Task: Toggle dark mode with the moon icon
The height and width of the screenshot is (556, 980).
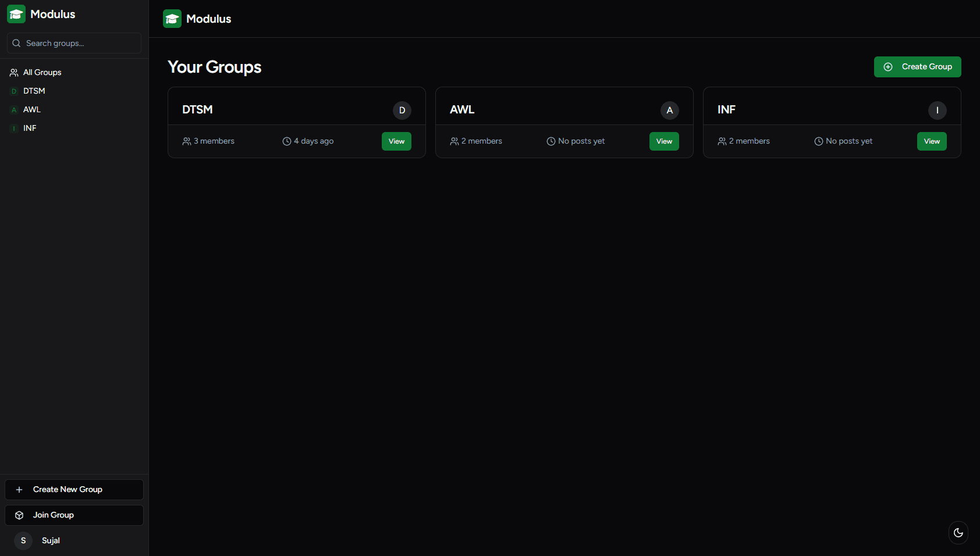Action: [958, 533]
